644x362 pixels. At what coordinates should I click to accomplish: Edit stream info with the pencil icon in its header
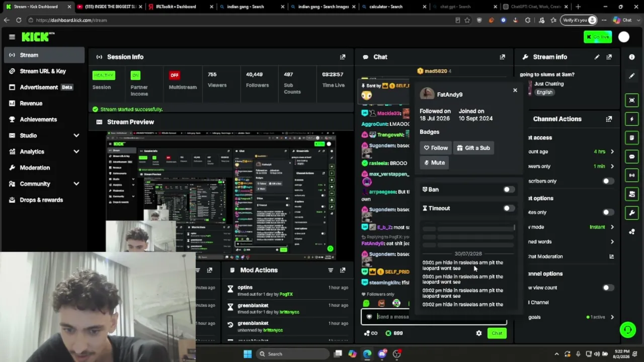[597, 57]
